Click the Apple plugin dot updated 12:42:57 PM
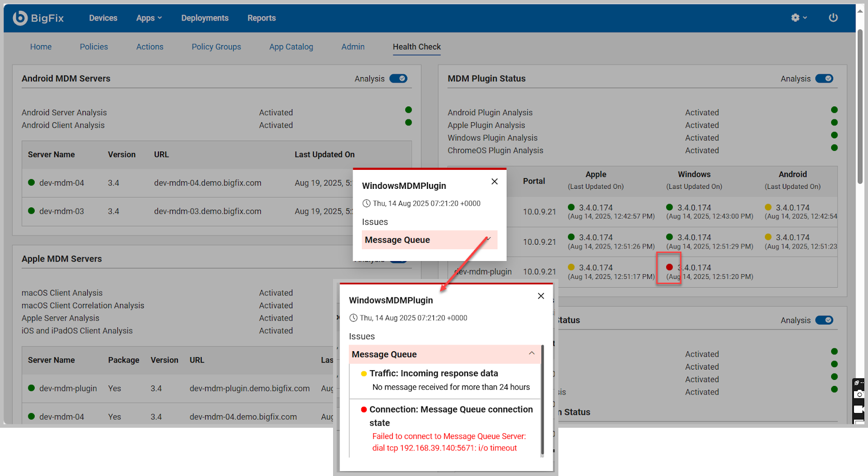This screenshot has width=868, height=476. tap(571, 207)
